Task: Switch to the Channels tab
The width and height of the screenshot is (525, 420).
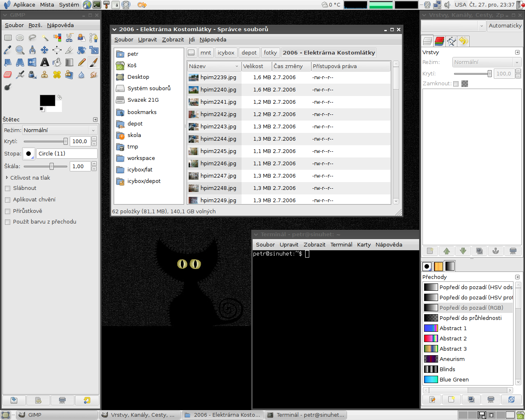Action: coord(439,41)
